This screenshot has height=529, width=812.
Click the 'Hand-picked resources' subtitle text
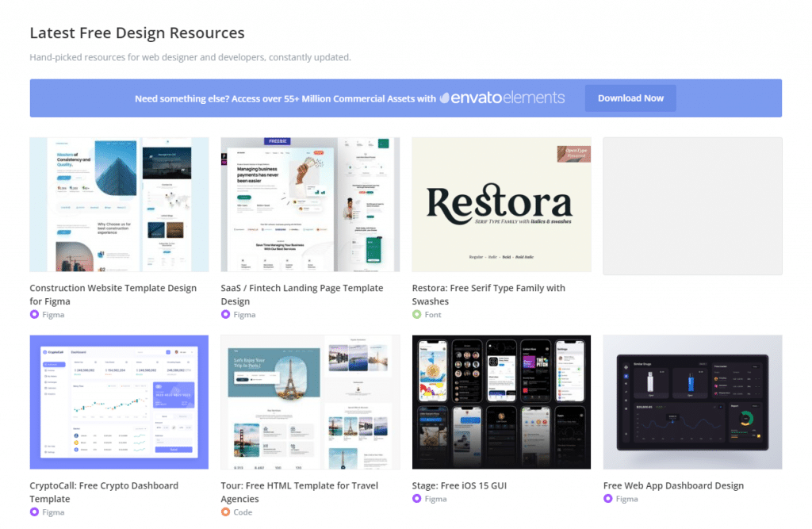point(190,57)
